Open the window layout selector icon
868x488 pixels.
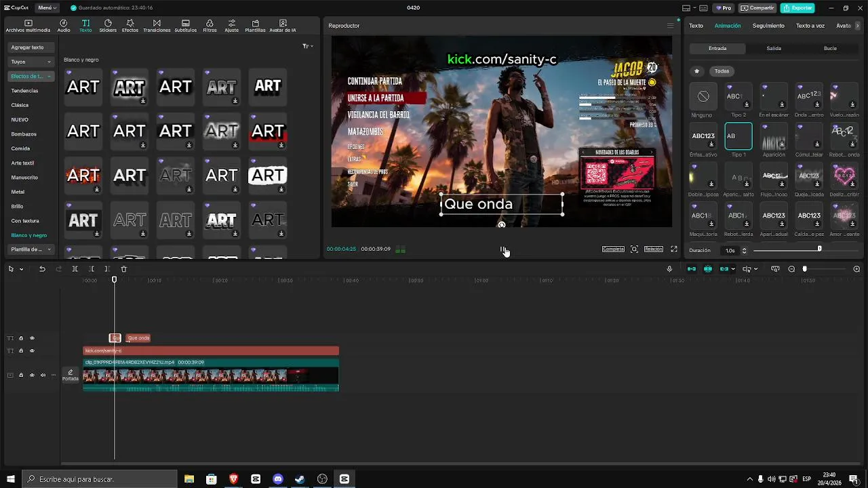coord(686,8)
